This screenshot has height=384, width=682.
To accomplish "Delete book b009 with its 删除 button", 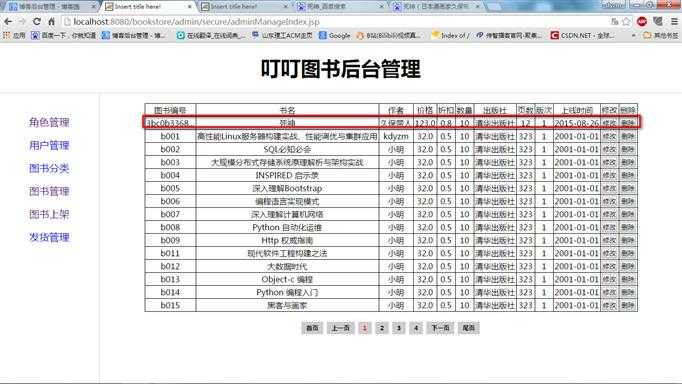I will 628,240.
